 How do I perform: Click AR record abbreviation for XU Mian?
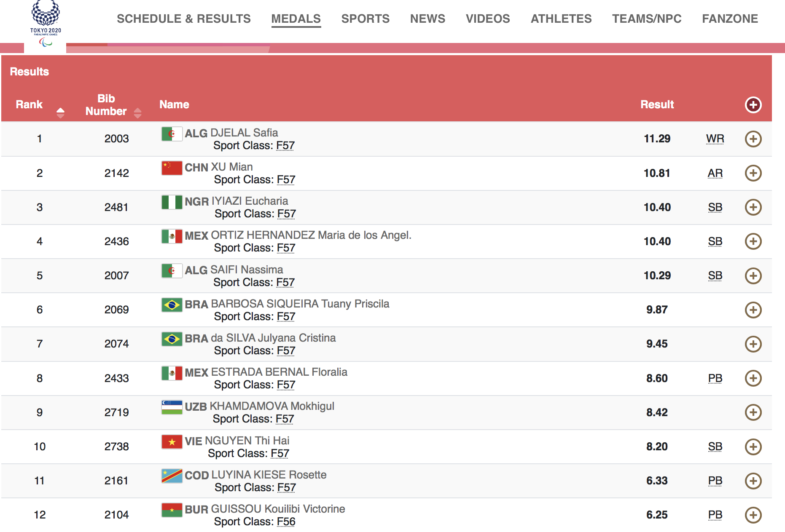tap(715, 173)
